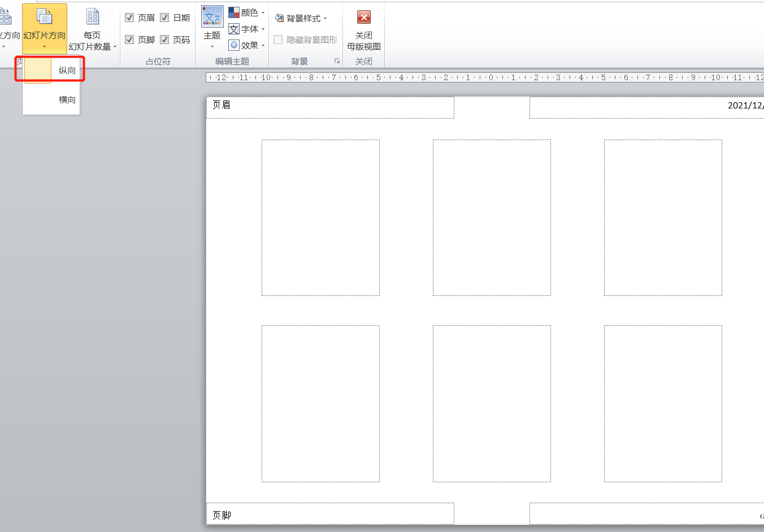Click the 效果 theme effects icon
The width and height of the screenshot is (764, 532).
(234, 45)
